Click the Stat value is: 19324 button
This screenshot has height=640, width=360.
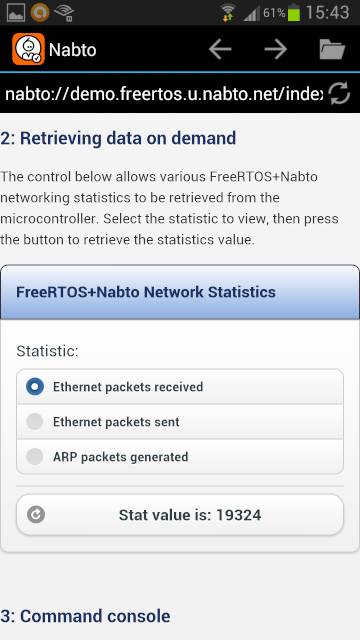pyautogui.click(x=180, y=515)
